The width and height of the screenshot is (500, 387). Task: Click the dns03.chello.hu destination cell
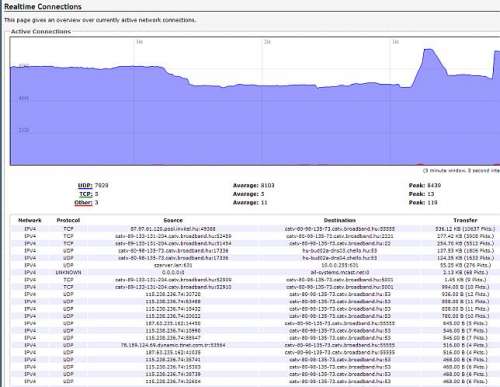[x=340, y=251]
